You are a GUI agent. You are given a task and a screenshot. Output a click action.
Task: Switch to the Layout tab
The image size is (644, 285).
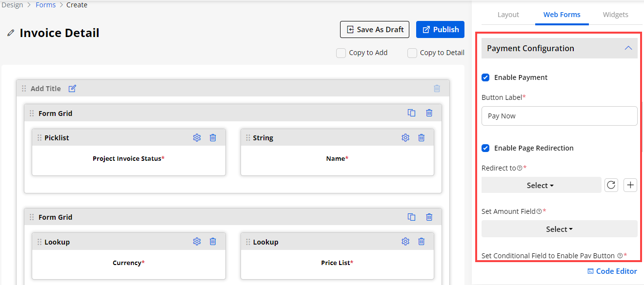pyautogui.click(x=508, y=15)
